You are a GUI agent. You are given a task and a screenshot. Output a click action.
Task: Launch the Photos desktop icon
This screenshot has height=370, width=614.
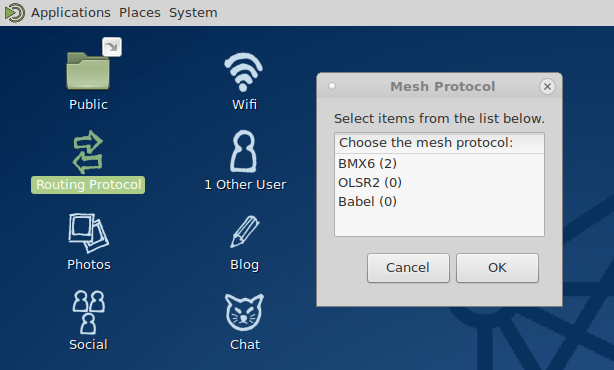point(88,233)
